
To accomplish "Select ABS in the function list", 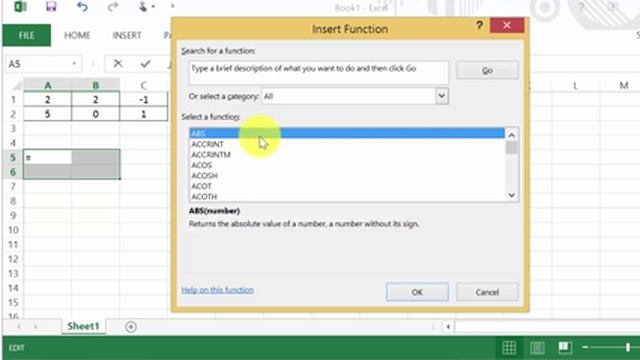I will pyautogui.click(x=347, y=133).
